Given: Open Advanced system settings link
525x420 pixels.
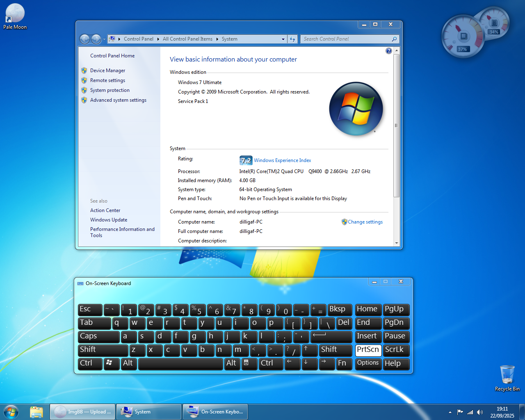Looking at the screenshot, I should coord(118,100).
